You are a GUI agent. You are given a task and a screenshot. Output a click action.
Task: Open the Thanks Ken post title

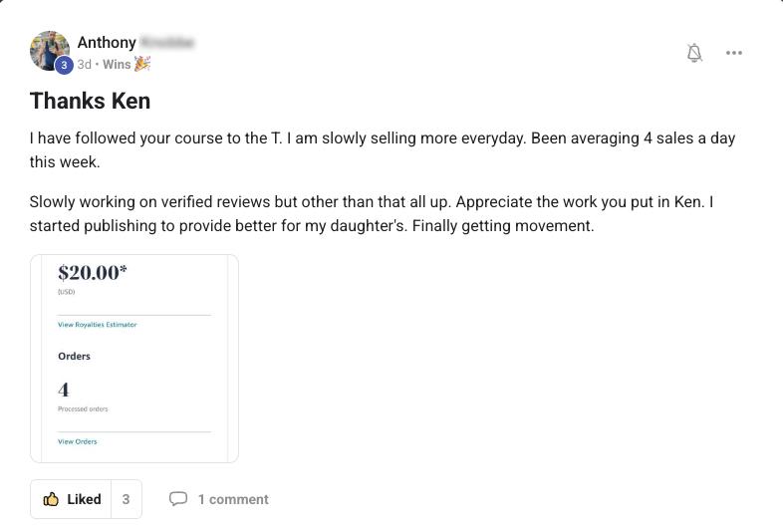90,101
